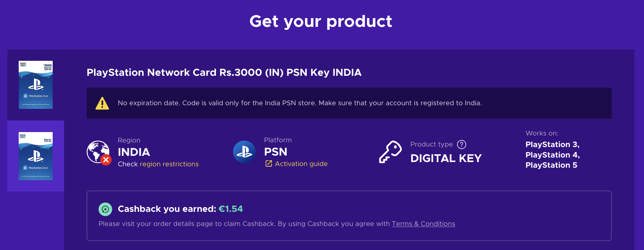
Task: Click the PlayStation Network Card Rs.3000 title
Action: tap(224, 72)
